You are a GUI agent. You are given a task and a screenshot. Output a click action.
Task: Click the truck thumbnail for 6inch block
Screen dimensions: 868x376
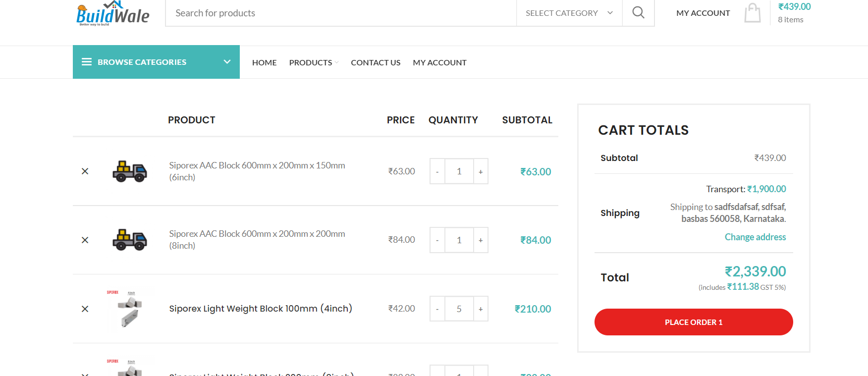[130, 171]
